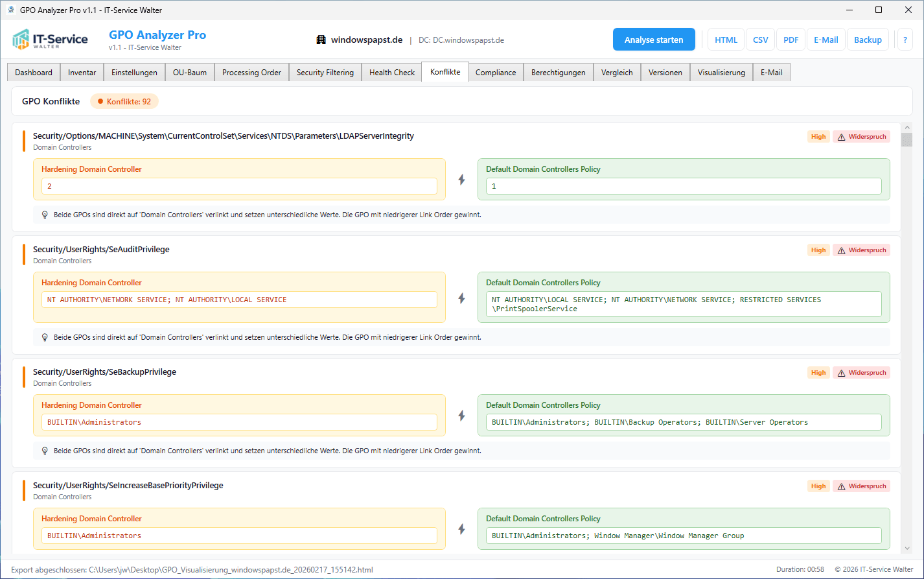This screenshot has width=924, height=579.
Task: Click the domain building icon beside windowspapst.de
Action: [321, 40]
